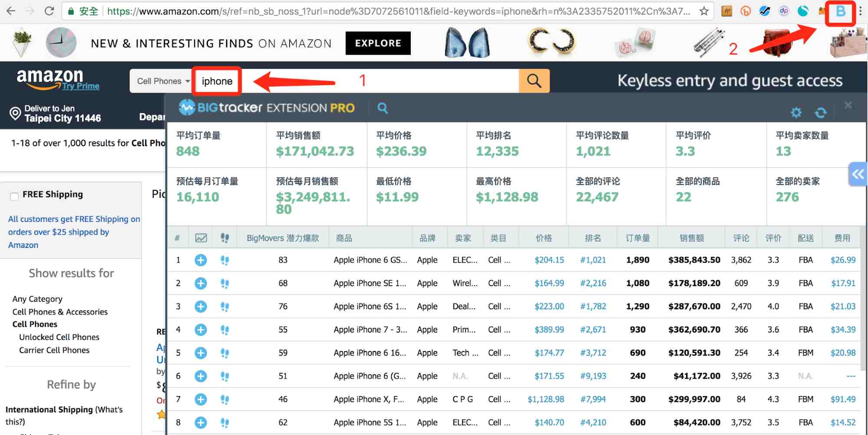Image resolution: width=868 pixels, height=435 pixels.
Task: Select Unlocked Cell Phones subcategory
Action: 59,337
